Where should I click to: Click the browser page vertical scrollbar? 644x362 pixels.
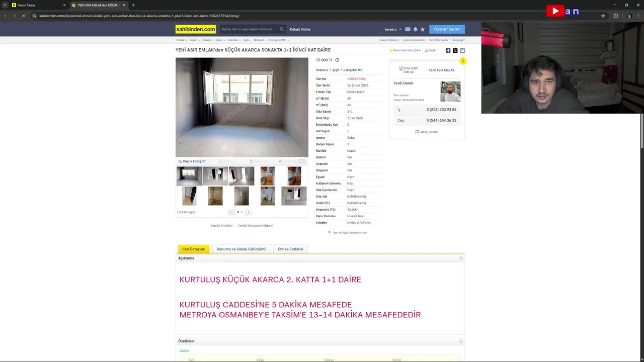pyautogui.click(x=642, y=131)
